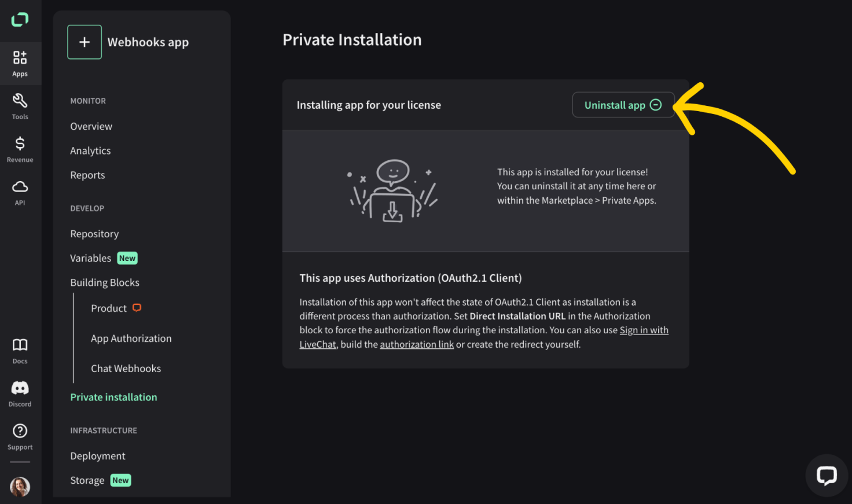Open the Tools wrench icon
The width and height of the screenshot is (852, 504).
click(20, 106)
